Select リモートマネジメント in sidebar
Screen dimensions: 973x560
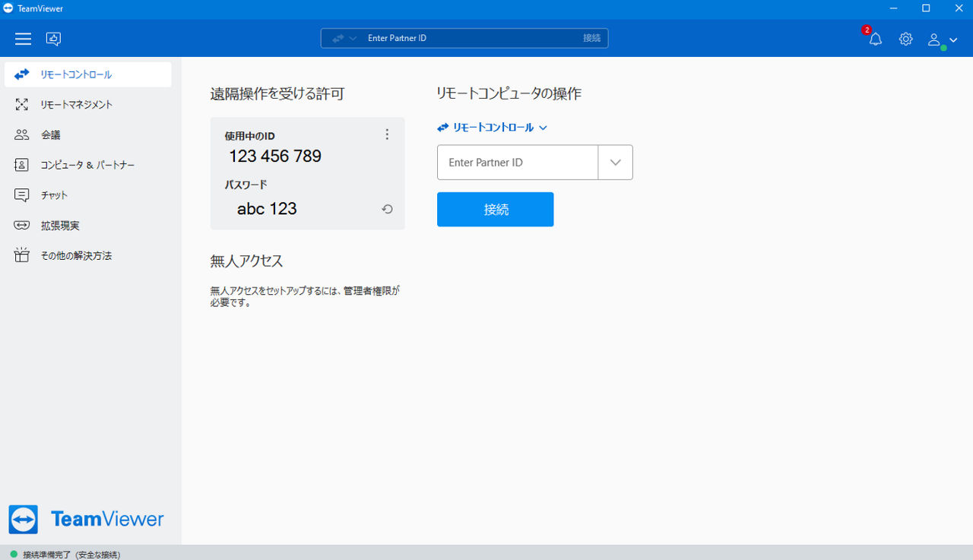pyautogui.click(x=87, y=105)
